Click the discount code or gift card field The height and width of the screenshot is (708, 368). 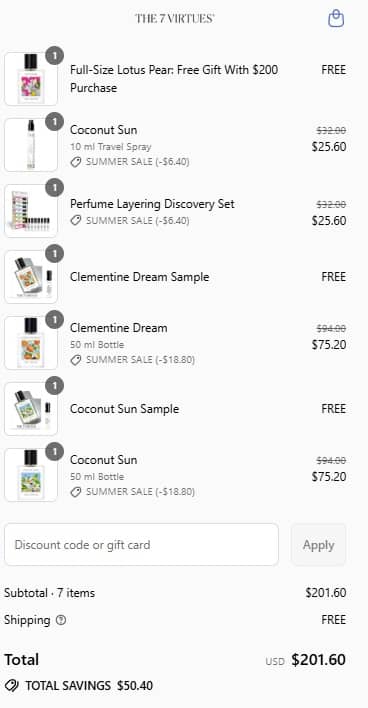coord(141,545)
